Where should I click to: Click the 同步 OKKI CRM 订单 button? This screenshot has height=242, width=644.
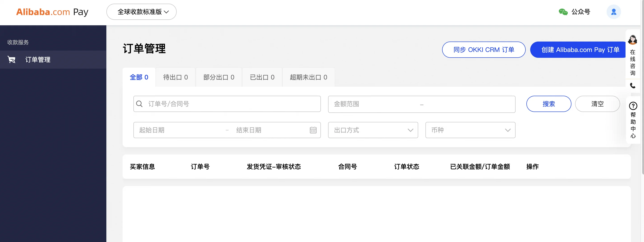(484, 50)
